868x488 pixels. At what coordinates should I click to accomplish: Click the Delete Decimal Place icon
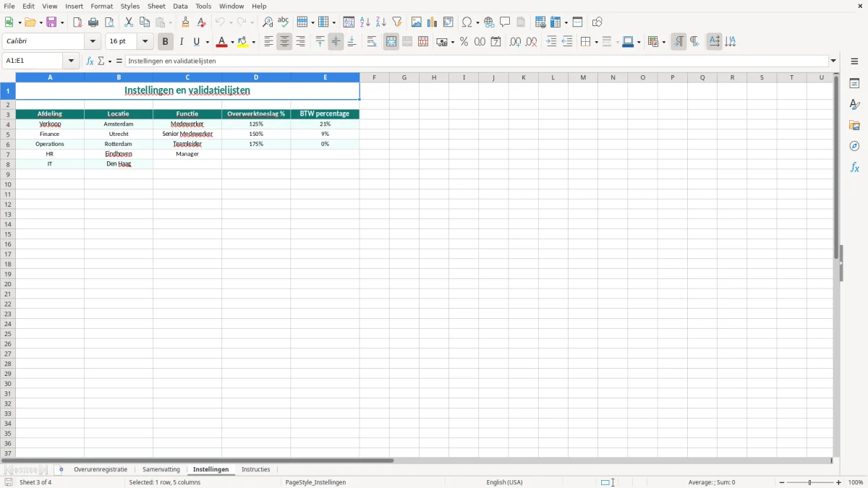coord(532,42)
